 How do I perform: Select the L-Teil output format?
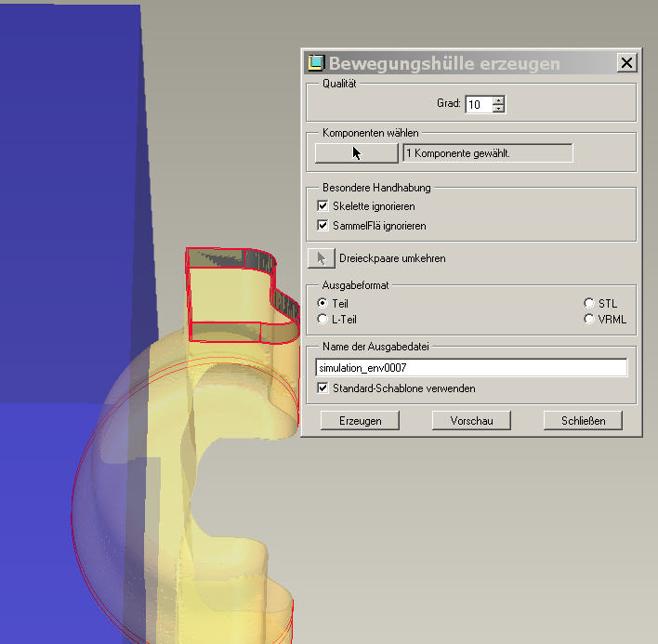pyautogui.click(x=322, y=319)
